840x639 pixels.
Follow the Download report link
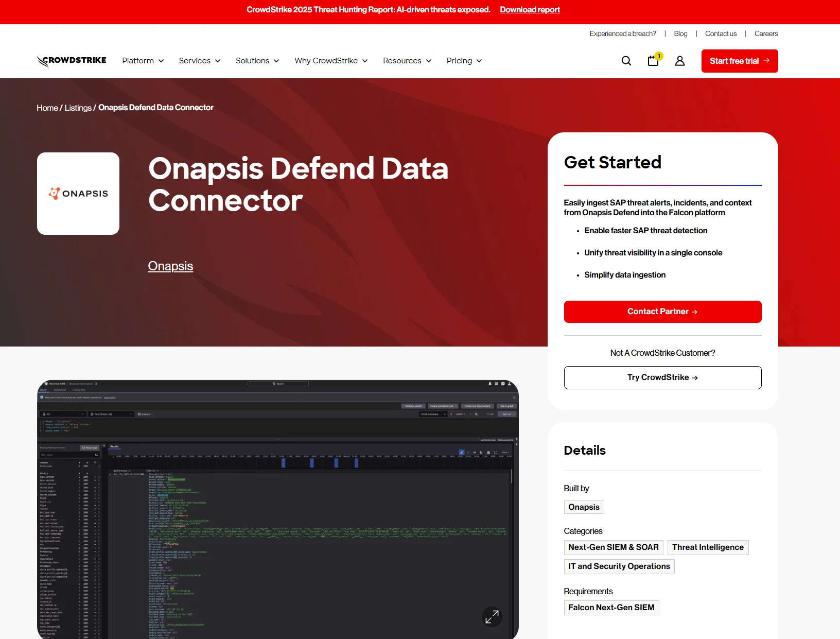(530, 10)
